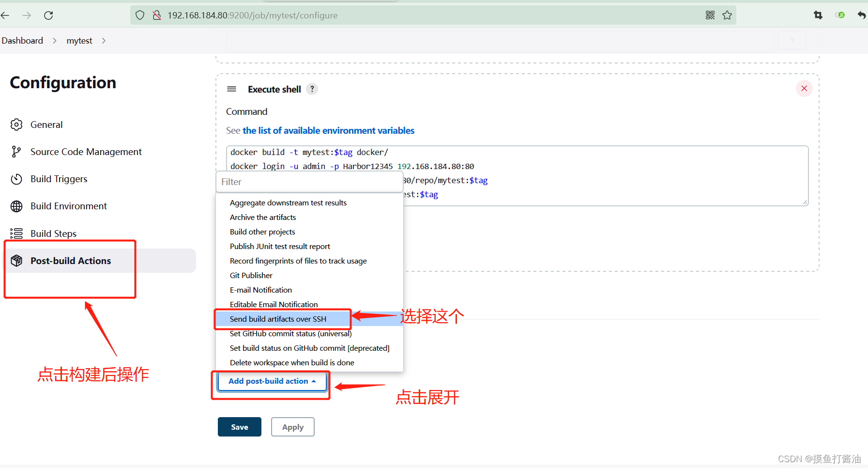Expand chevron after mytest breadcrumb

[104, 41]
